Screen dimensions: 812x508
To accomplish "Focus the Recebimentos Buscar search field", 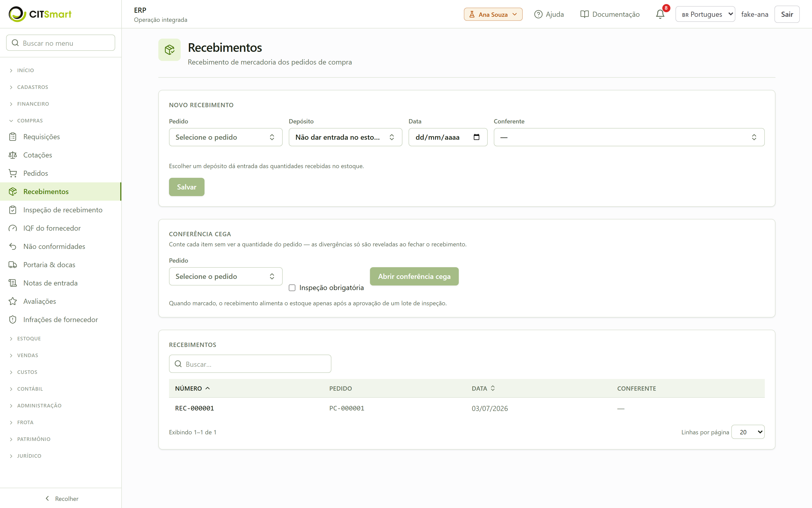I will (250, 364).
